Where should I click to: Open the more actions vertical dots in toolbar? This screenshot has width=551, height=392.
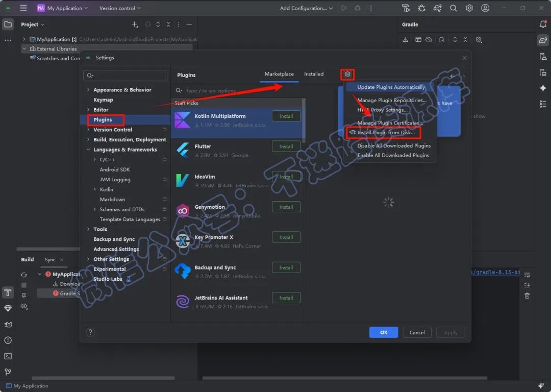(x=371, y=8)
